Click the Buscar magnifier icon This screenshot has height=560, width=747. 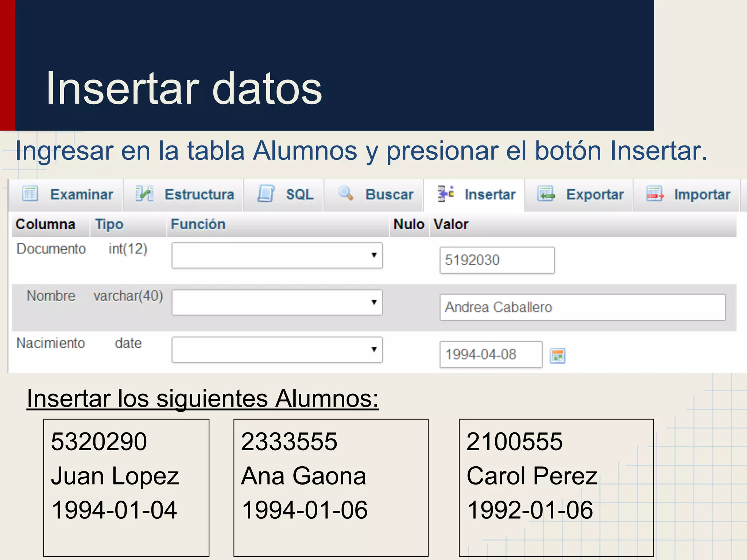click(x=346, y=193)
